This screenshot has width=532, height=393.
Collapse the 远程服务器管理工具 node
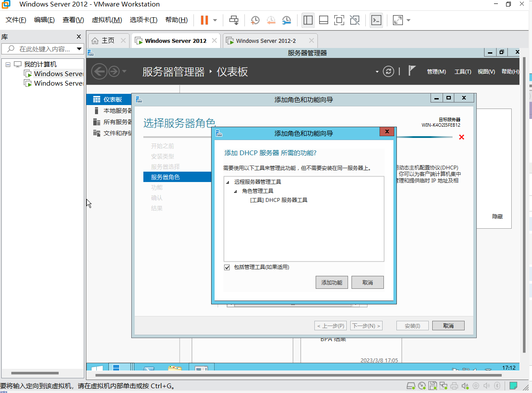(228, 182)
